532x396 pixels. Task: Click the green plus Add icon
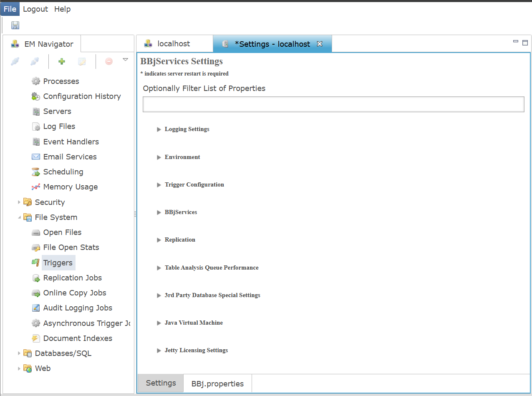(x=62, y=61)
